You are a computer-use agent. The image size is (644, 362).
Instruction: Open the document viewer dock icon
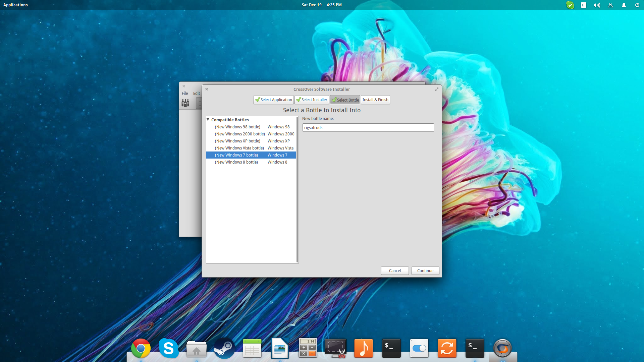[x=280, y=349]
